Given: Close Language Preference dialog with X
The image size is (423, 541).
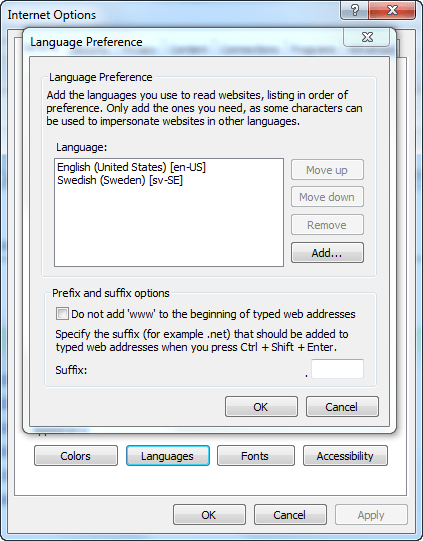Looking at the screenshot, I should click(367, 37).
